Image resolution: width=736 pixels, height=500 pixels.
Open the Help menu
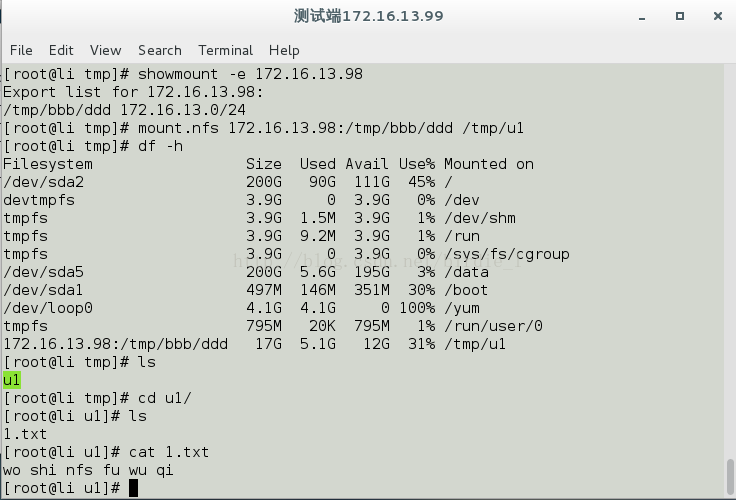click(x=284, y=50)
